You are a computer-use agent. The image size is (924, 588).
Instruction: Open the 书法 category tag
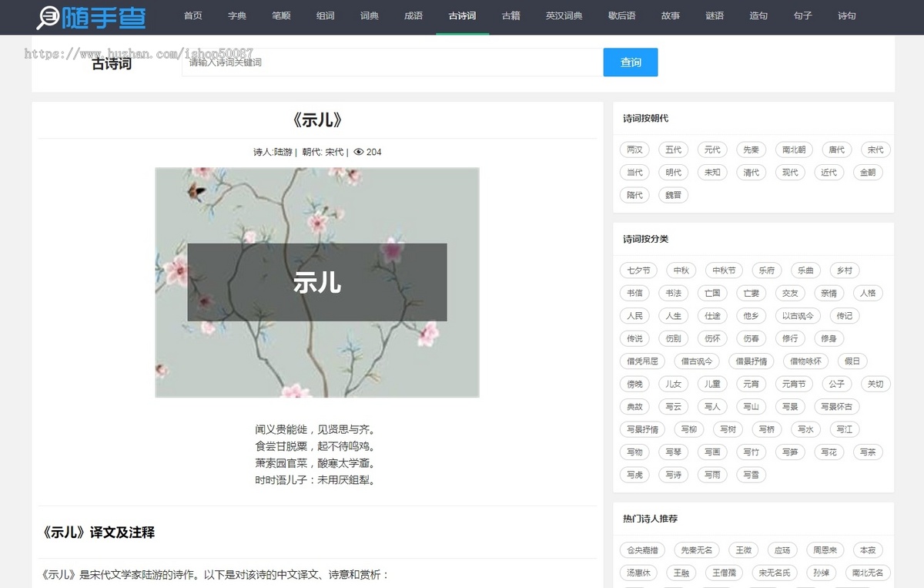pos(674,293)
